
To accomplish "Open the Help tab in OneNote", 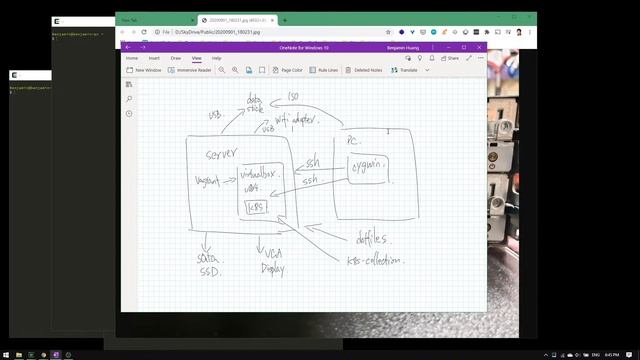I will click(216, 58).
